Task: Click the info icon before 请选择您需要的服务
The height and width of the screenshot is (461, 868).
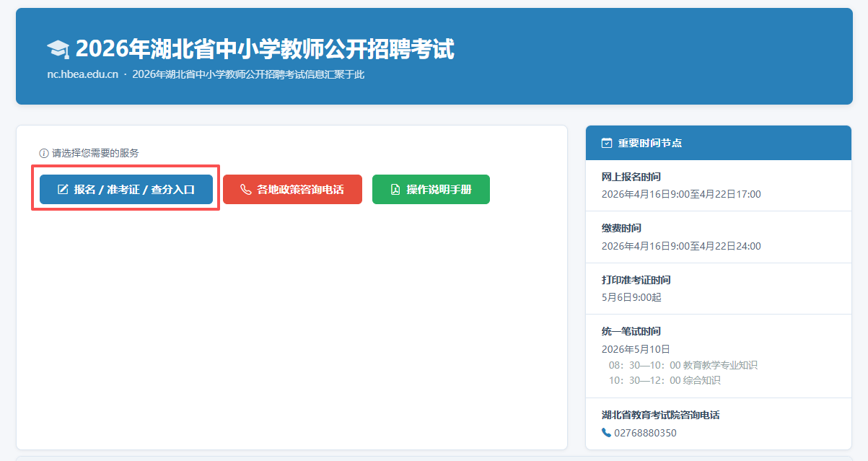Action: pyautogui.click(x=44, y=154)
